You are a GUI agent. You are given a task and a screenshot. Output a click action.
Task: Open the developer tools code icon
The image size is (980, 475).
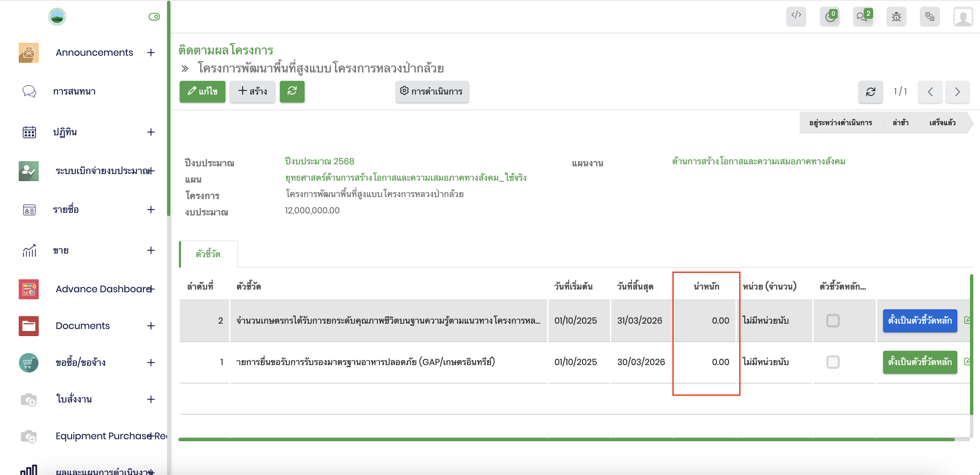796,16
